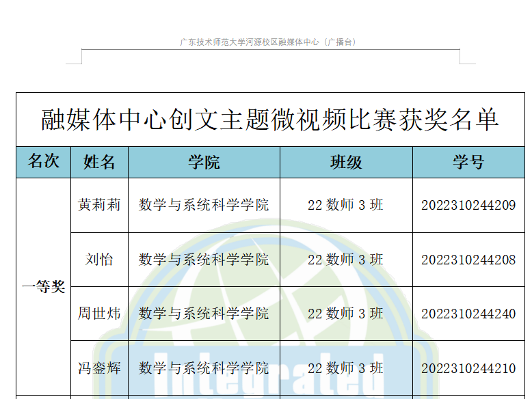This screenshot has width=532, height=399.
Task: Click the name cell 刘怡
Action: coord(99,260)
